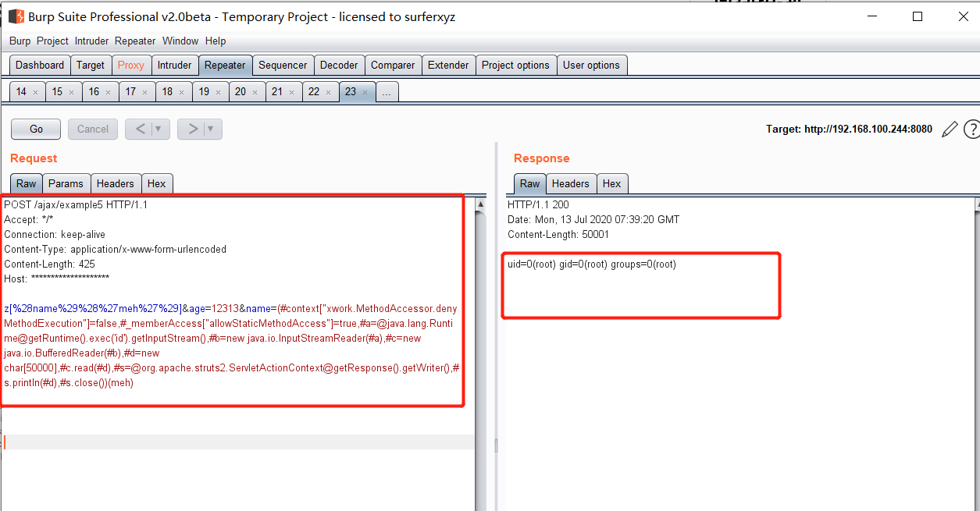Switch to the Target tab

[x=91, y=66]
